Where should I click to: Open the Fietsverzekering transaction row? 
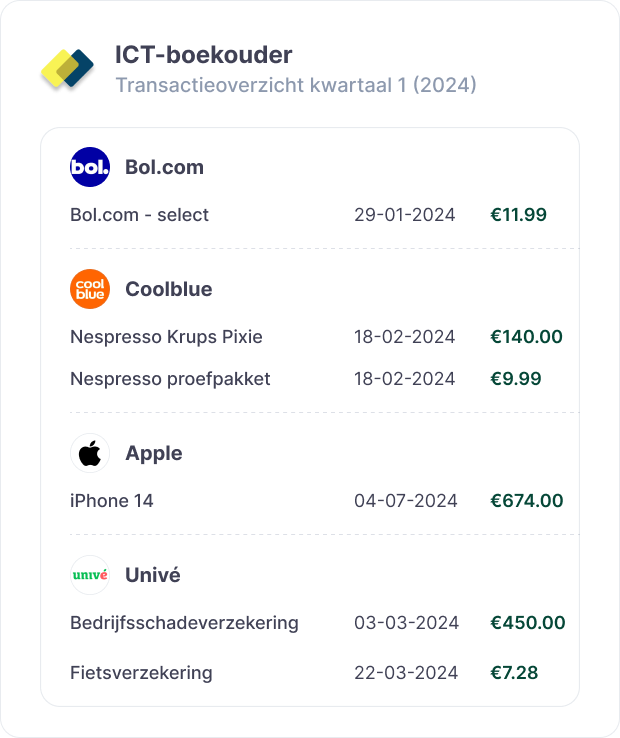141,672
